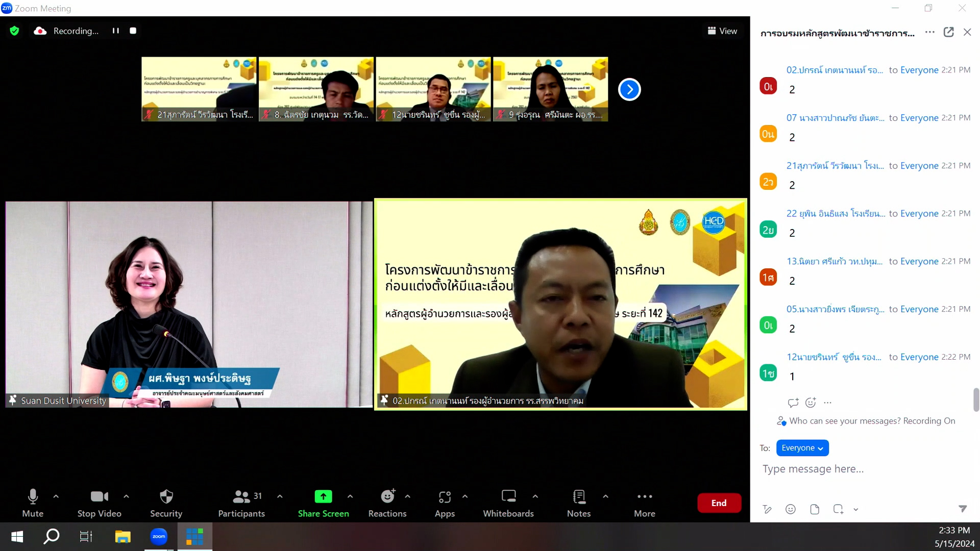Select the 12นายชรินทร์ participant video thumbnail
The image size is (980, 551).
tap(433, 89)
